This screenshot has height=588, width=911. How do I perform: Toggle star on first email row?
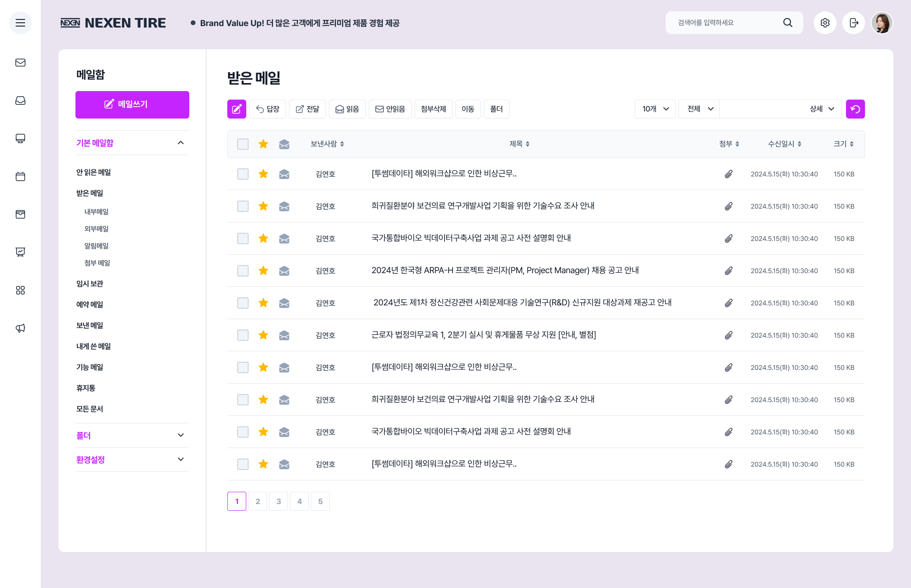[263, 174]
